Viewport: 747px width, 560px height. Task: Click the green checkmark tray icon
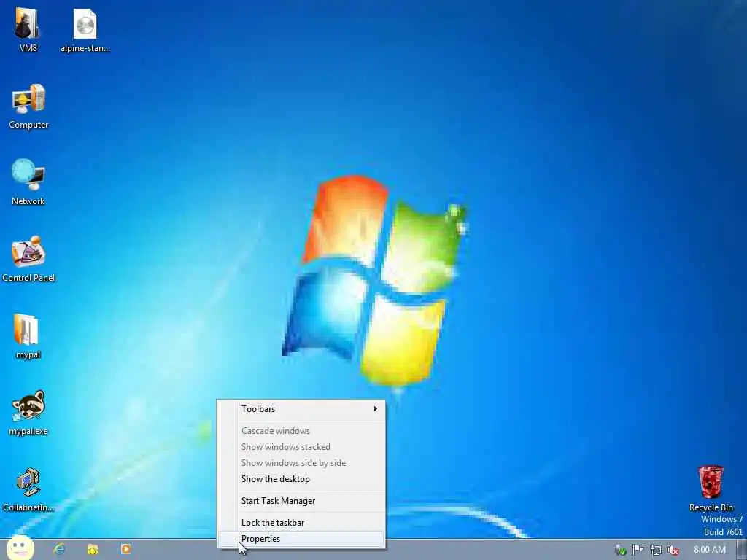[x=620, y=551]
